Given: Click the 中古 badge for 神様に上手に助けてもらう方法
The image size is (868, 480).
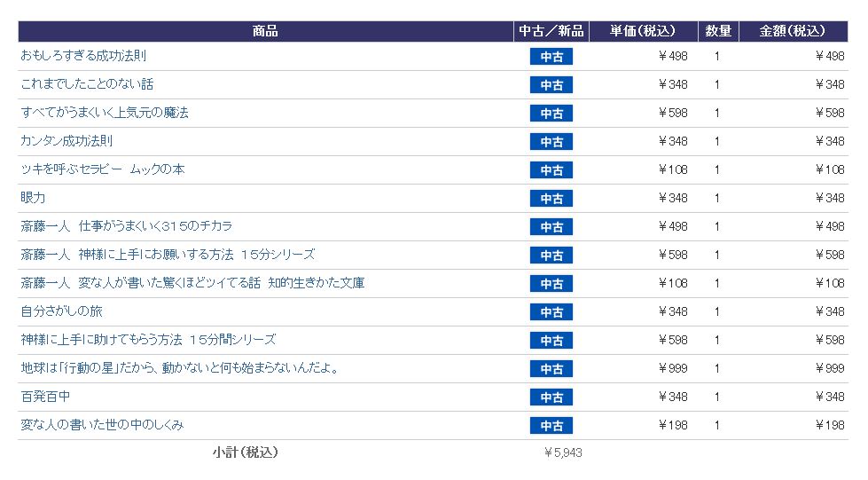Looking at the screenshot, I should (x=551, y=341).
